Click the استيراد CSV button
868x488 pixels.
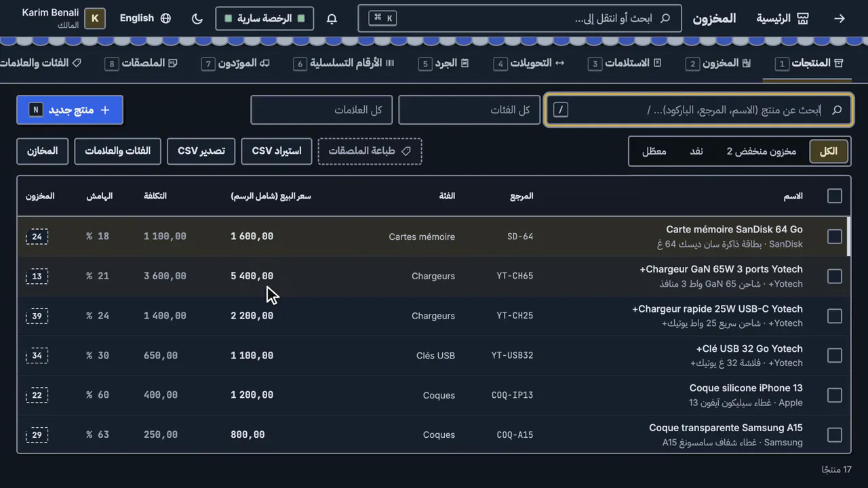[x=277, y=151]
